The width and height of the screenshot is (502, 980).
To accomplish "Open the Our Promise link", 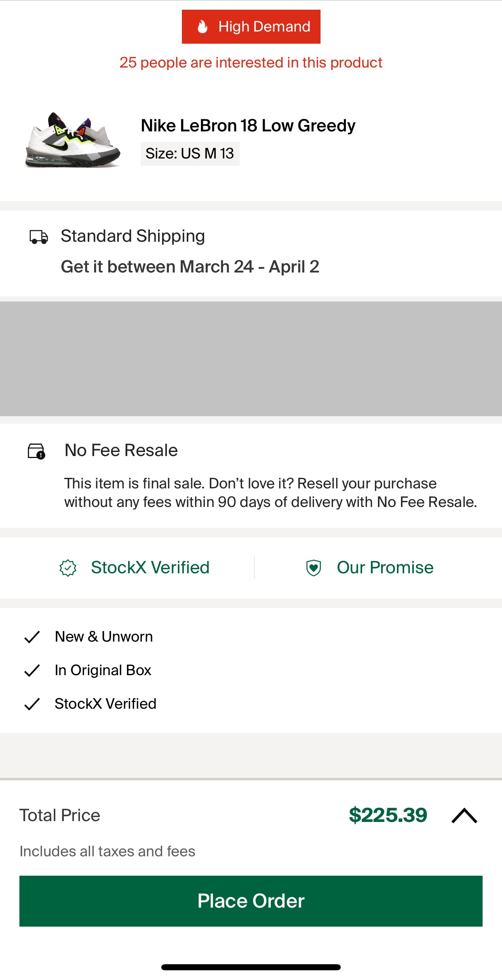I will (385, 568).
